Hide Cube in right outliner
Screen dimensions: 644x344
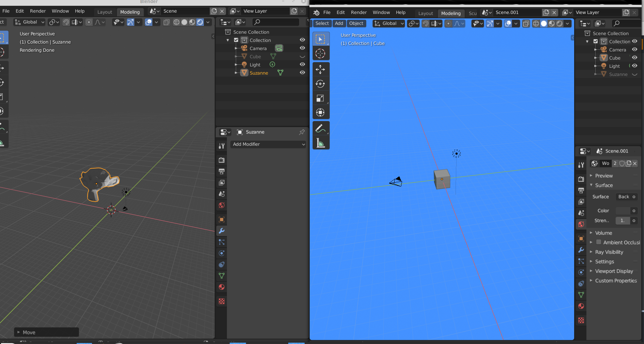[x=634, y=58]
